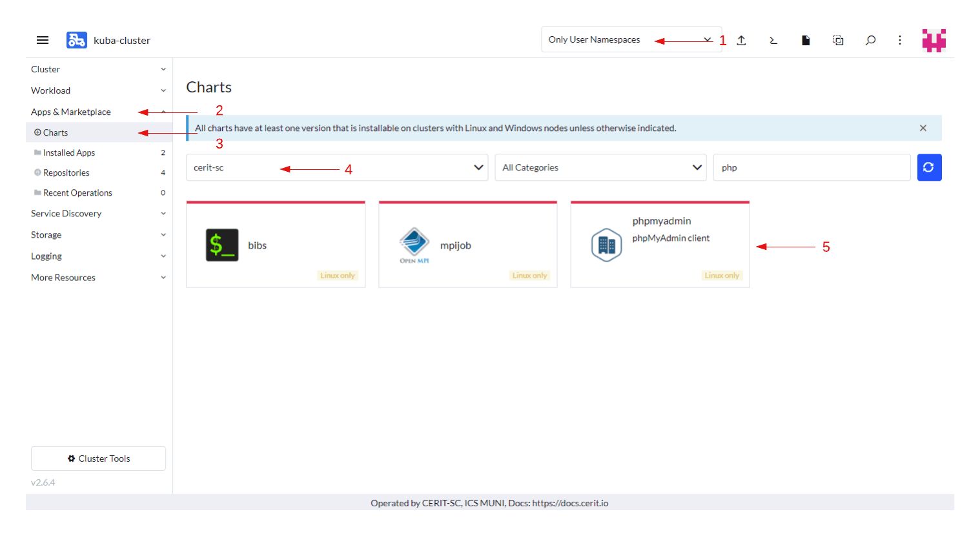Click the import YAML upload icon
The height and width of the screenshot is (536, 980).
click(741, 40)
